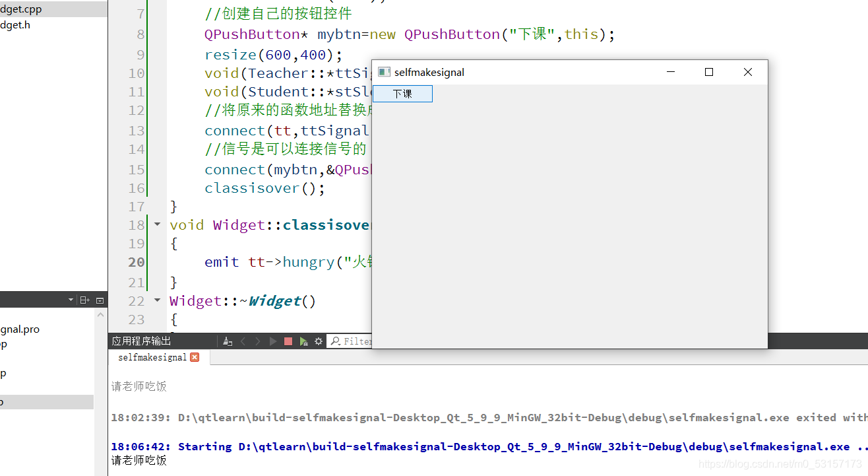Click the selfmakesignal window title icon
The image size is (868, 476).
point(383,72)
